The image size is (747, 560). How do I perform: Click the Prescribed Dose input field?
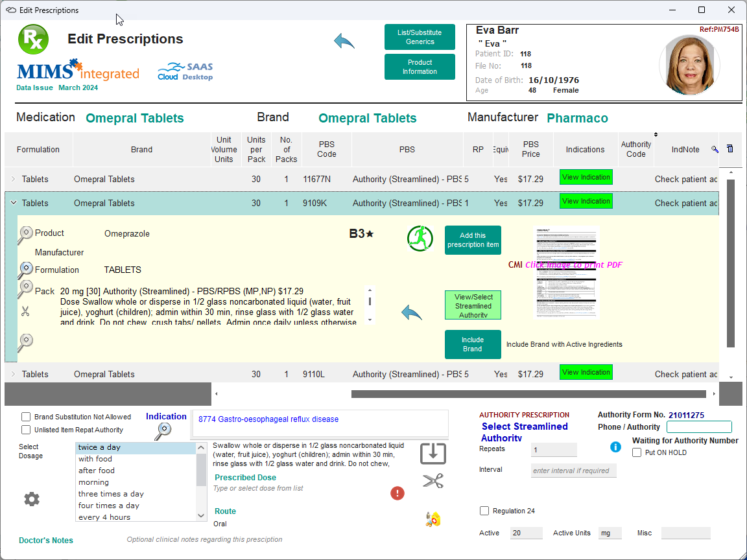click(x=300, y=488)
